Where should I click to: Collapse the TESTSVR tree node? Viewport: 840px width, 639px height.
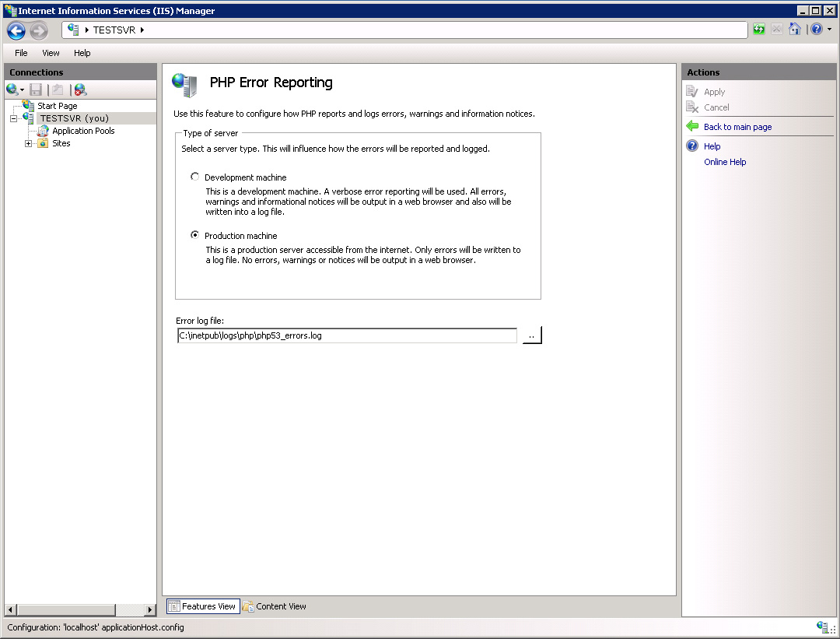point(13,118)
